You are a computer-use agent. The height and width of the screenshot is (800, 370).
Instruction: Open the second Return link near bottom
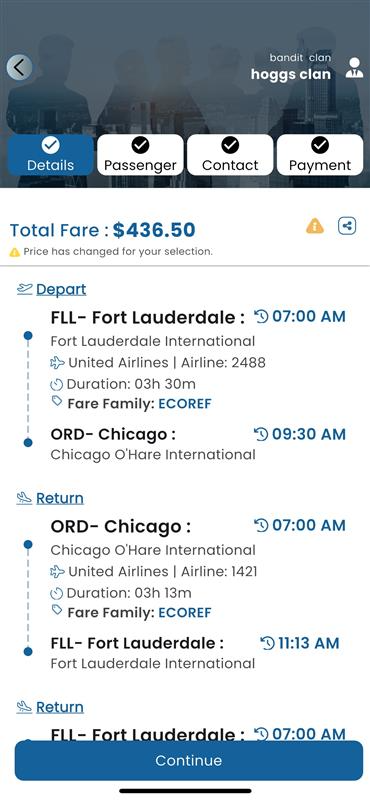60,707
